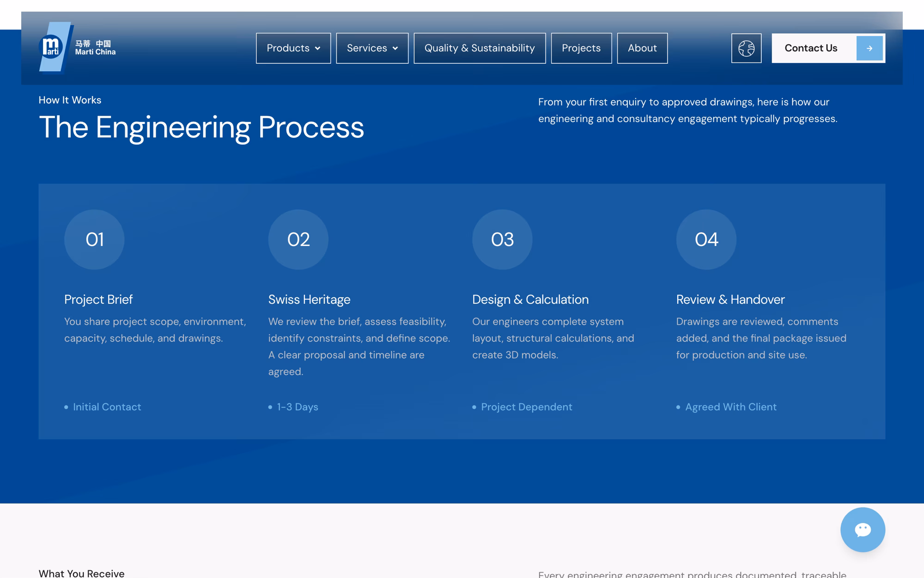
Task: Click The Engineering Process title
Action: pos(201,127)
